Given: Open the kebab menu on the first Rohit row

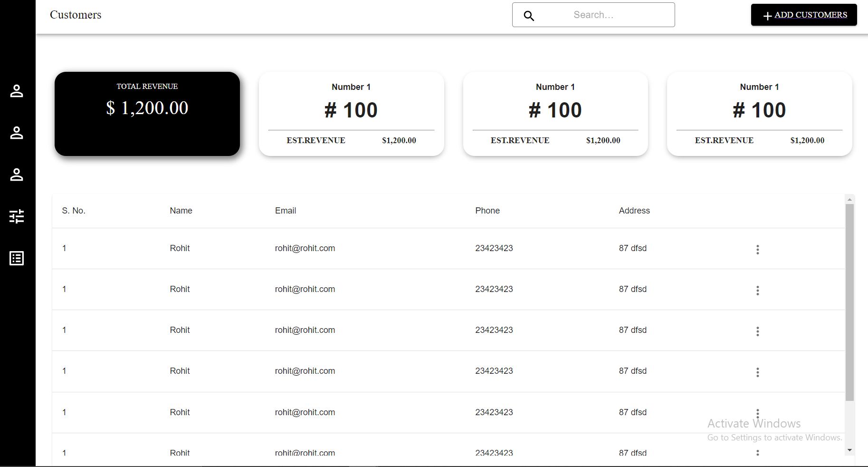Looking at the screenshot, I should pyautogui.click(x=757, y=249).
